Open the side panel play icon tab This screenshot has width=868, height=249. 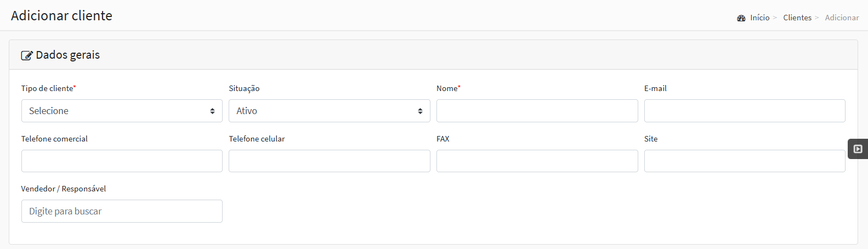(x=858, y=149)
